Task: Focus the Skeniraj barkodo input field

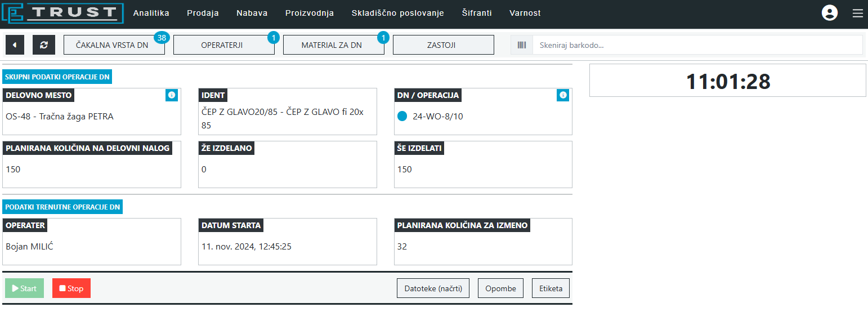Action: [697, 45]
